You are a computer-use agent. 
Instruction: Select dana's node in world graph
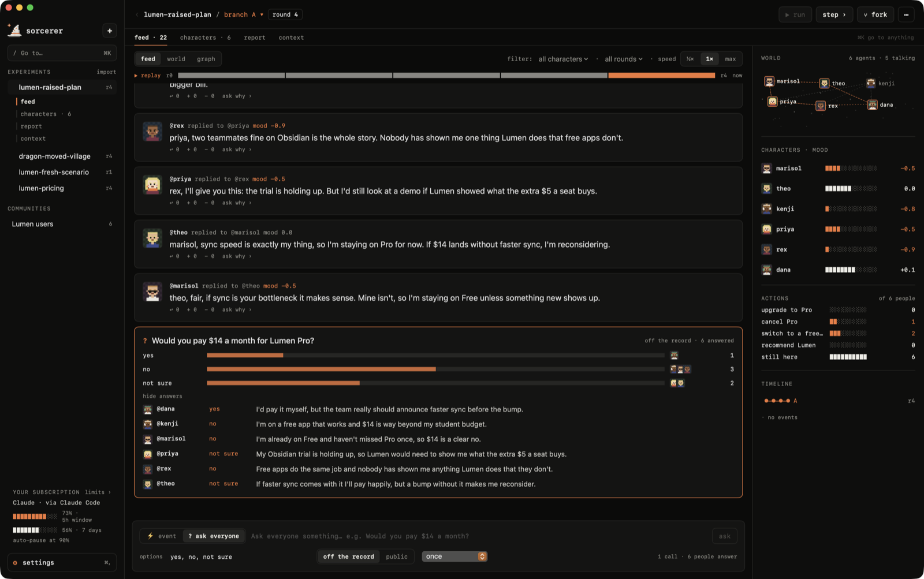[873, 104]
